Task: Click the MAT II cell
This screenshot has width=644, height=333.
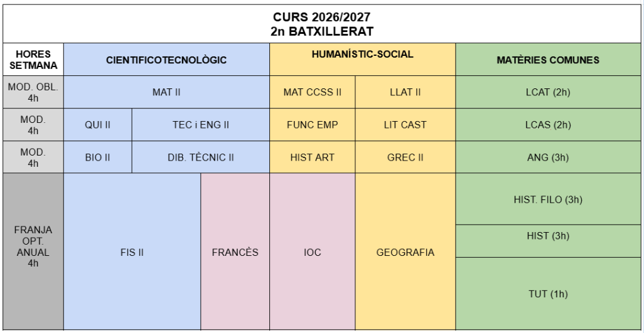Action: 166,92
